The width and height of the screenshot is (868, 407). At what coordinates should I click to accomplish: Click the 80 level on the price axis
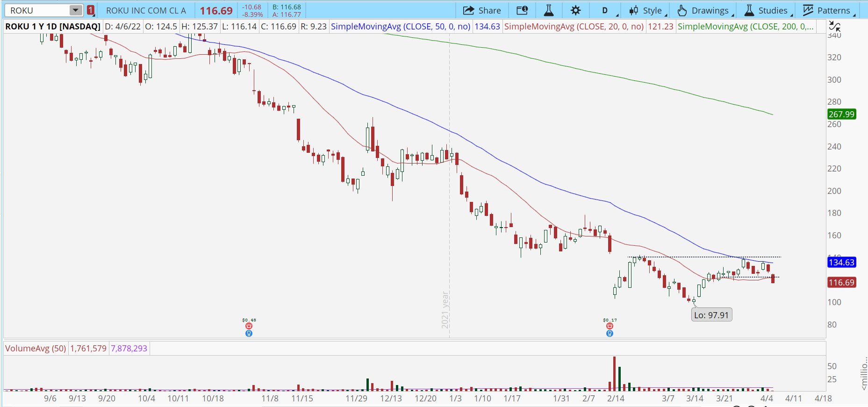[832, 324]
